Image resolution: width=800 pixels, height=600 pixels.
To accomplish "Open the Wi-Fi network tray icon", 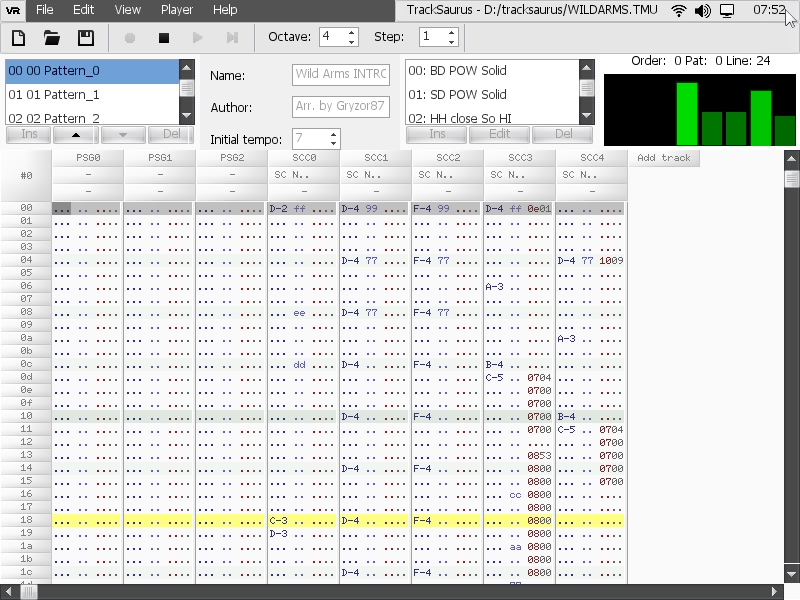I will [679, 11].
